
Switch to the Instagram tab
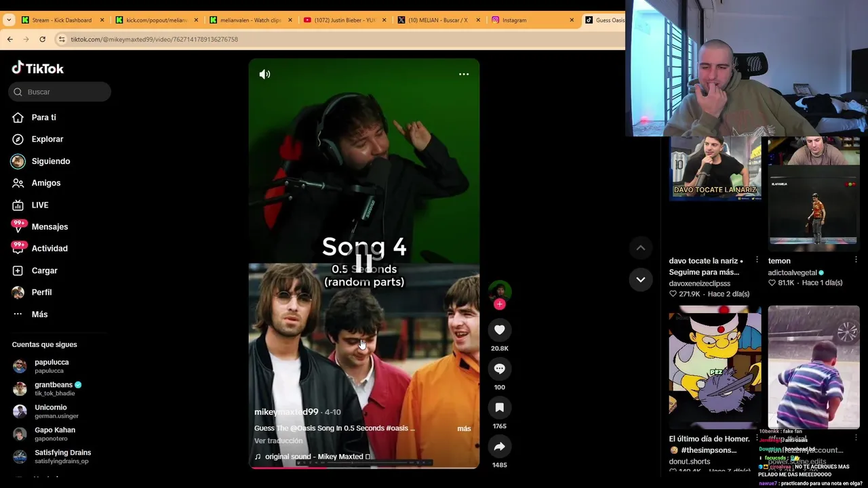coord(514,20)
